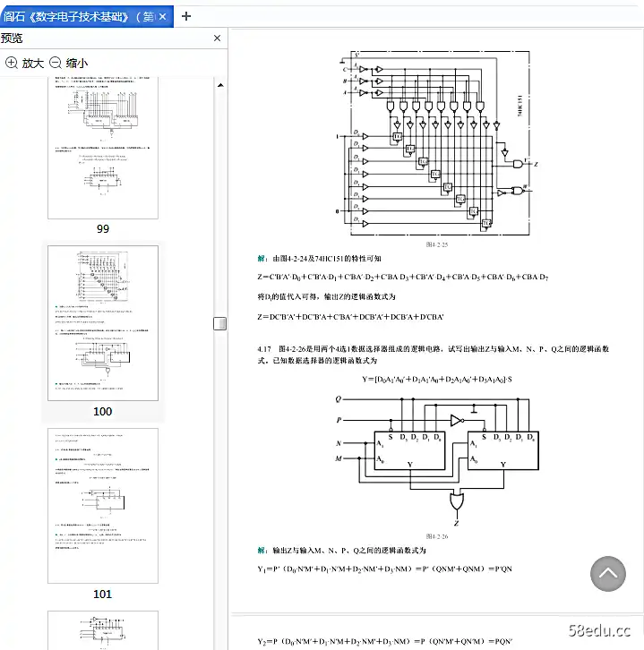The width and height of the screenshot is (644, 650).
Task: Click the figure caption 图4-2-26
Action: [437, 536]
